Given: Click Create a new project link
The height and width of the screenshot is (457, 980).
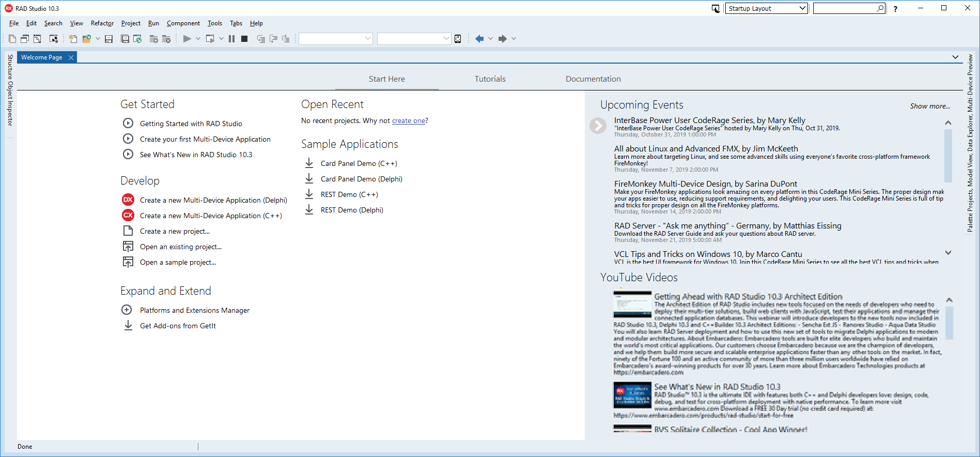Looking at the screenshot, I should tap(175, 231).
